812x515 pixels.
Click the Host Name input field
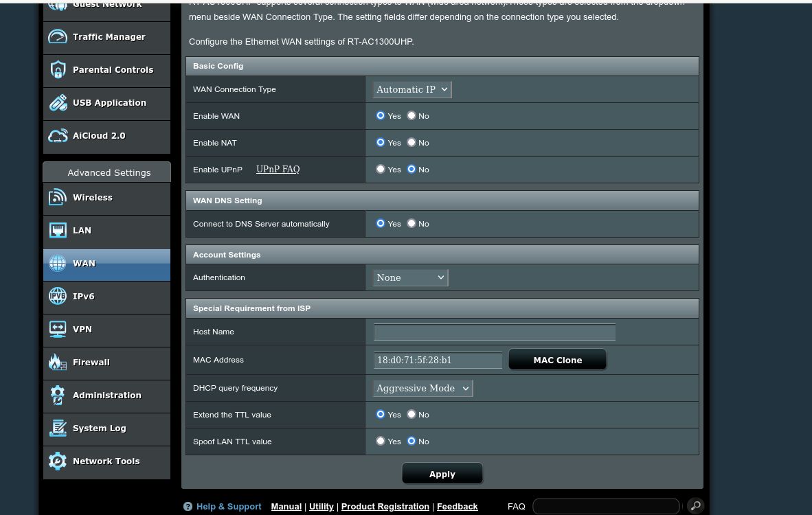pyautogui.click(x=494, y=332)
